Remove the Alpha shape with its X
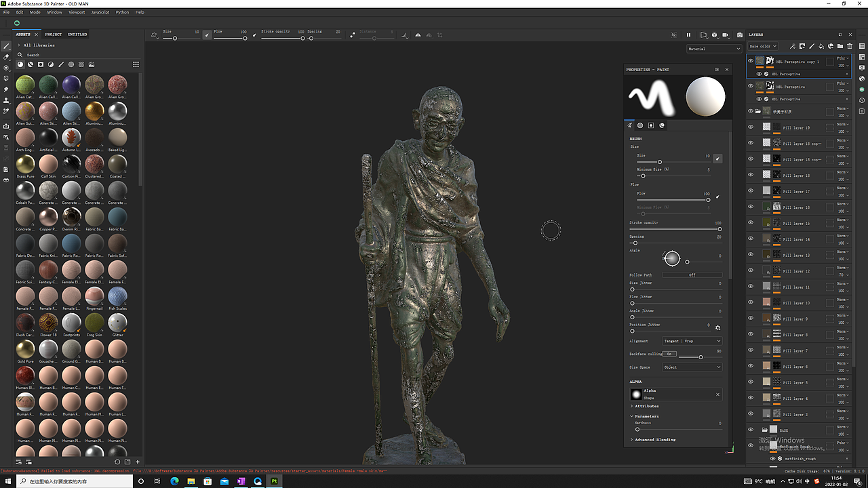868x488 pixels. [x=717, y=394]
